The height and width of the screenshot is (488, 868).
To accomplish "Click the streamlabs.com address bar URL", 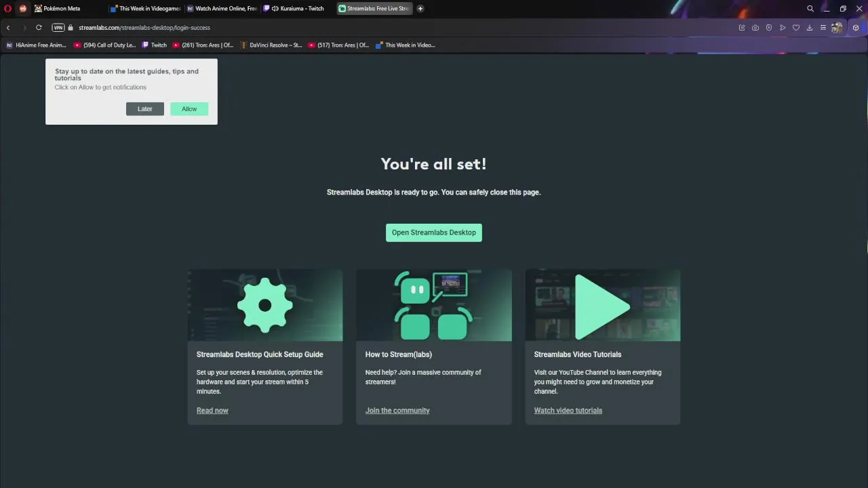I will 144,28.
